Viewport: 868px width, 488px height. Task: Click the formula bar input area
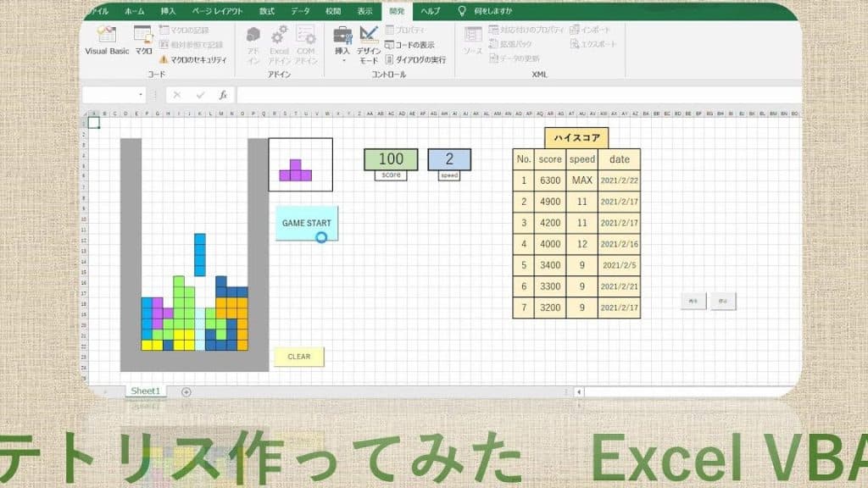(x=519, y=95)
